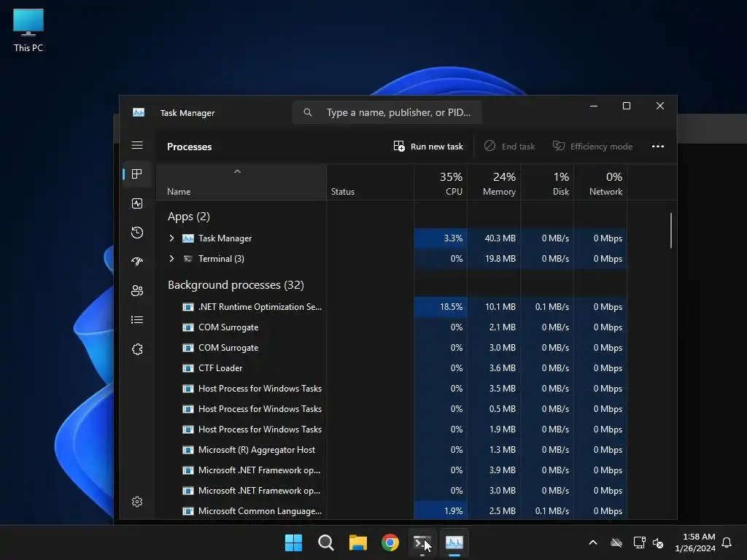Click the process list vertical scrollbar

pyautogui.click(x=671, y=230)
